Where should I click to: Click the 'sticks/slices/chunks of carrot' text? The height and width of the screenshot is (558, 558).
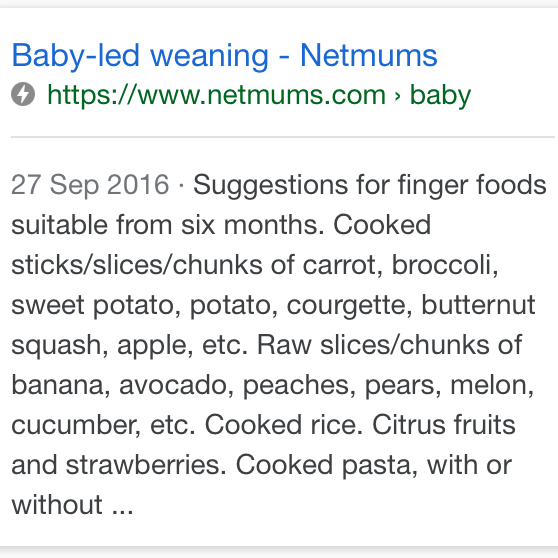(194, 265)
